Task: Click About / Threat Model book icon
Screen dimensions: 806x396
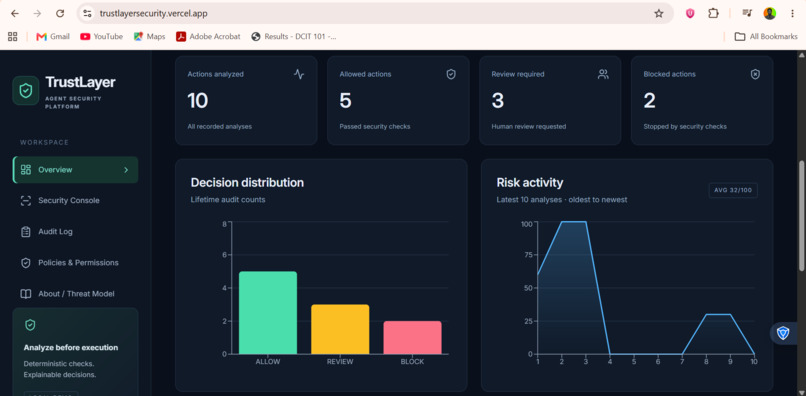Action: [x=26, y=294]
